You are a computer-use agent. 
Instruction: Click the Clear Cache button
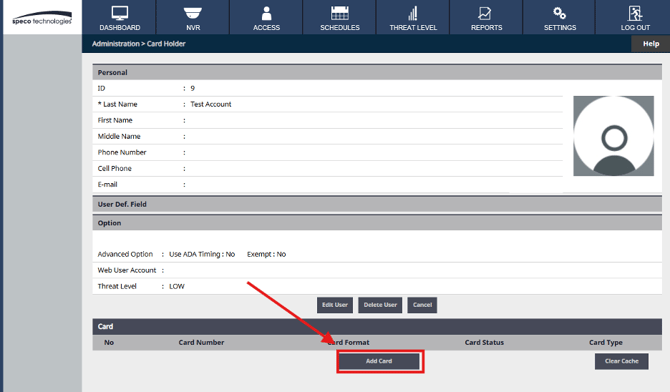(x=622, y=361)
